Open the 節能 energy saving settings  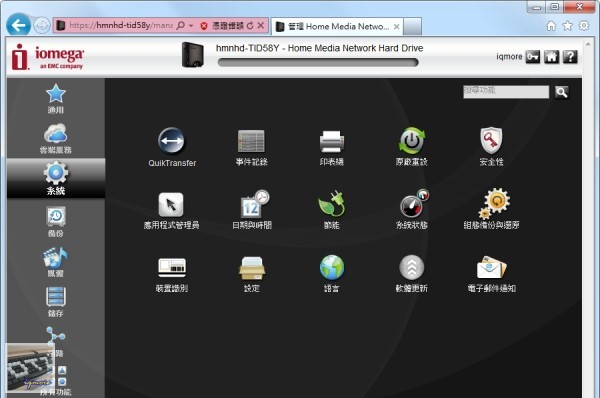(332, 210)
